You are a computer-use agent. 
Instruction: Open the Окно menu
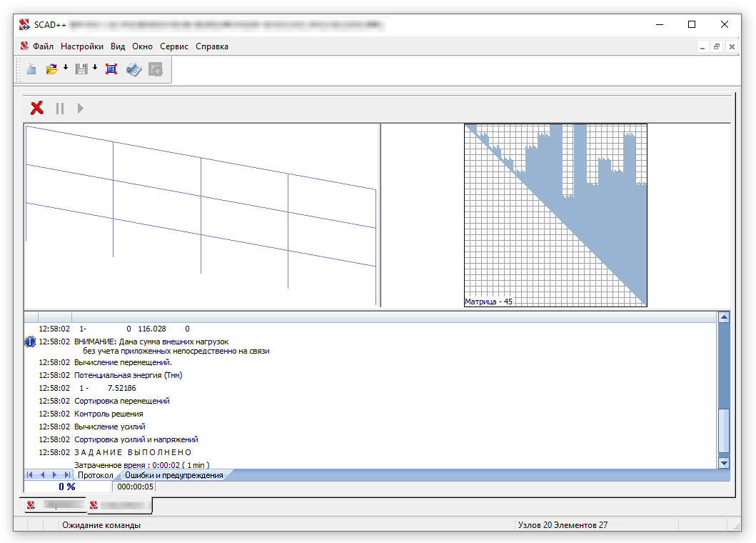142,46
